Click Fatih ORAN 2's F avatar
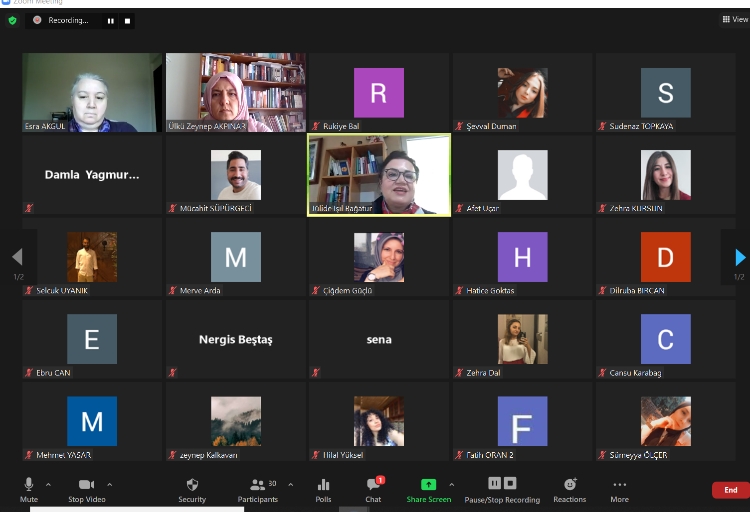The height and width of the screenshot is (512, 750). click(523, 421)
